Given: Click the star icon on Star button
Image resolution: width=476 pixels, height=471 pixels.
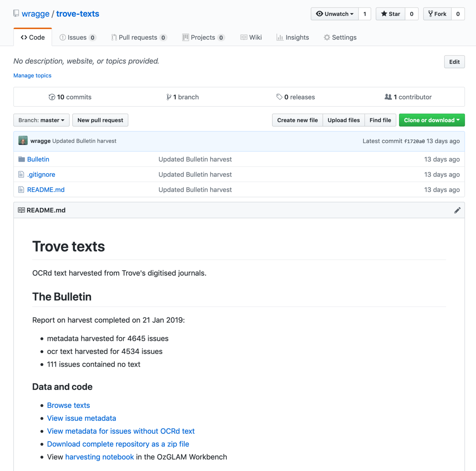Looking at the screenshot, I should (x=384, y=14).
